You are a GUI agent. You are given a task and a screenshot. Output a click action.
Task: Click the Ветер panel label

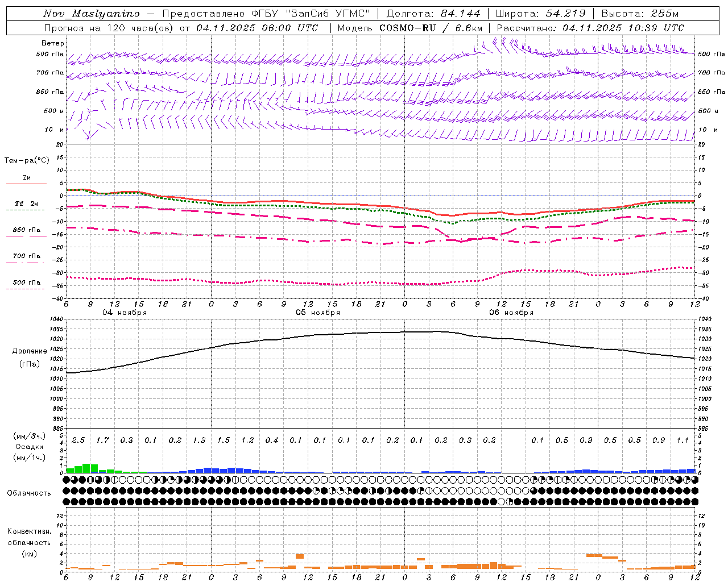click(53, 43)
